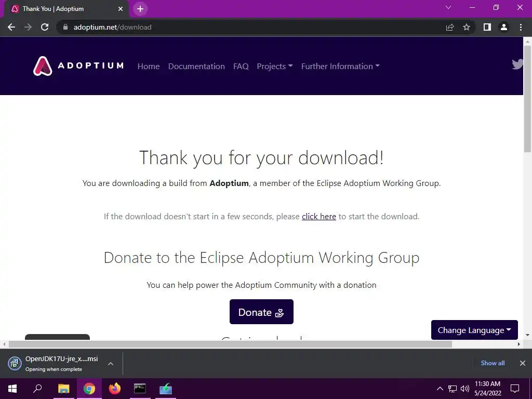
Task: Open the Twitter bird icon link
Action: (x=517, y=64)
